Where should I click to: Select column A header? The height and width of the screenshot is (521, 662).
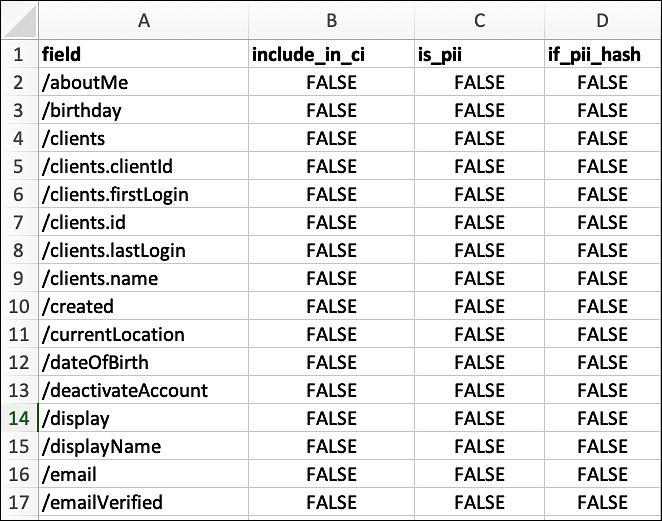pos(143,20)
